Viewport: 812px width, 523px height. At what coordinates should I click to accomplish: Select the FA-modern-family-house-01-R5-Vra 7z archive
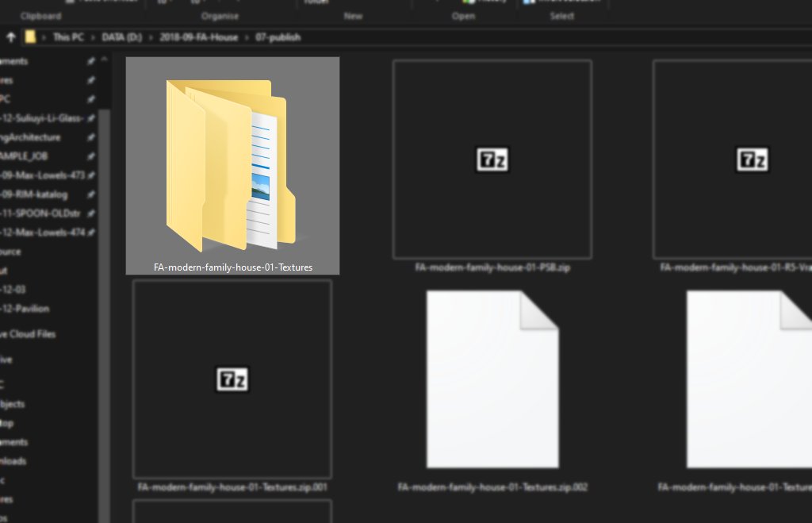(x=732, y=166)
